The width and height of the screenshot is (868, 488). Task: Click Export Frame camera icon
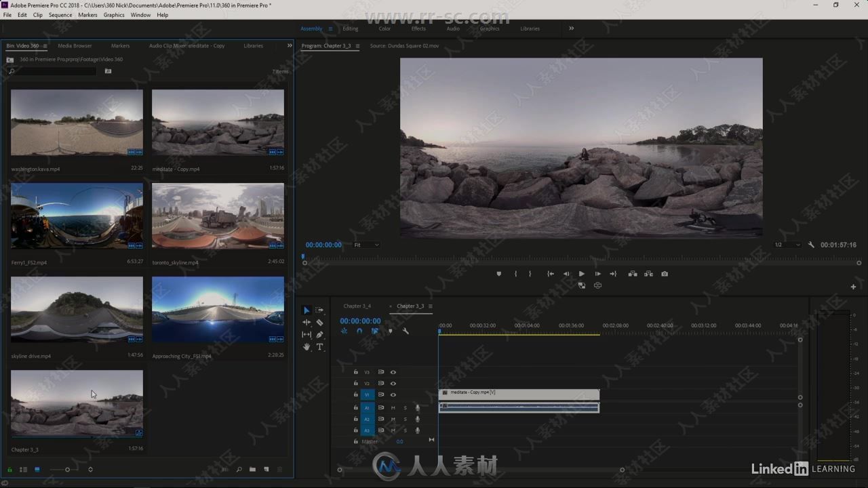(x=665, y=274)
